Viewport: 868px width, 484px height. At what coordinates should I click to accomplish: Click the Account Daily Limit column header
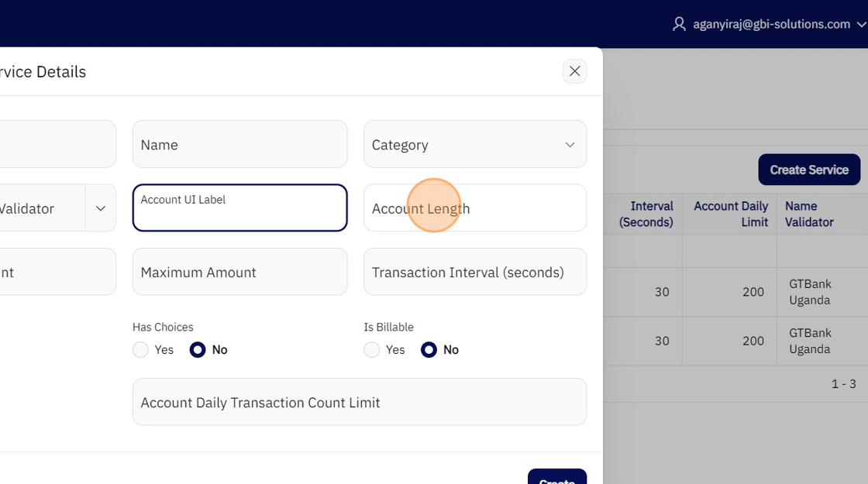(x=730, y=215)
